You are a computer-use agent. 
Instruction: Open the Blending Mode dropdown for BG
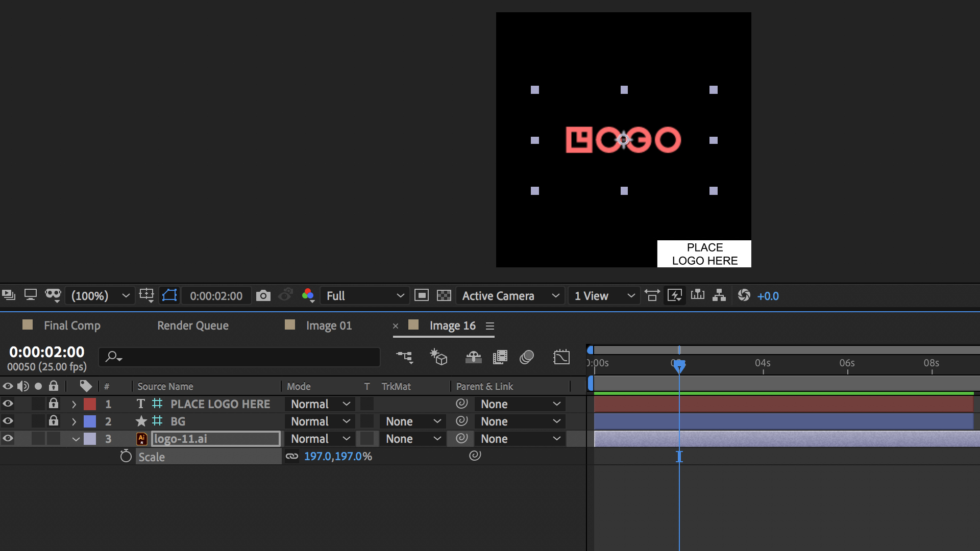pos(319,421)
